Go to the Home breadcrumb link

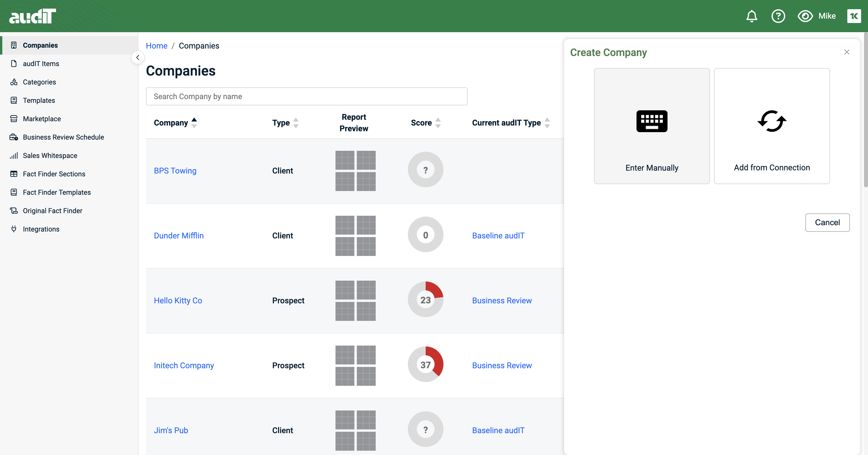pyautogui.click(x=157, y=46)
